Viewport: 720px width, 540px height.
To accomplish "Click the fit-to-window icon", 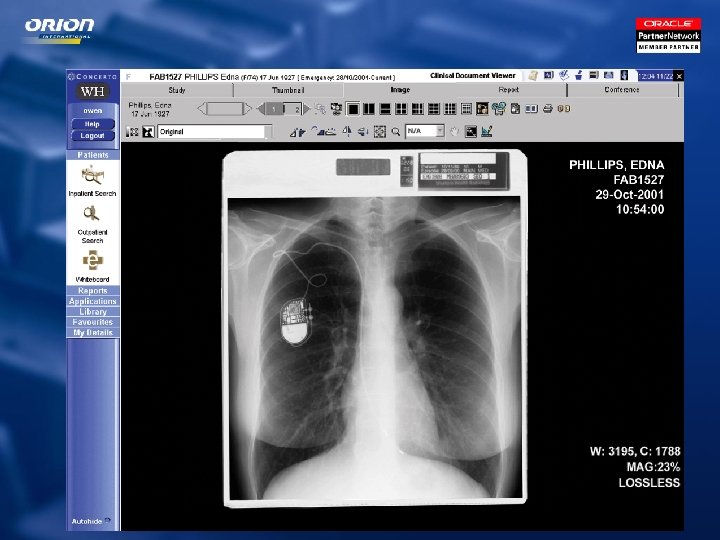I will (380, 132).
